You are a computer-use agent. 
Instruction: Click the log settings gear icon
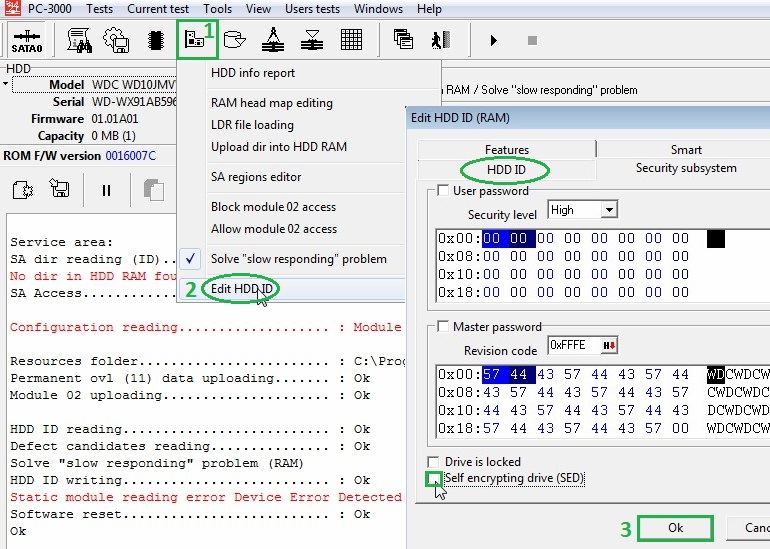23,190
